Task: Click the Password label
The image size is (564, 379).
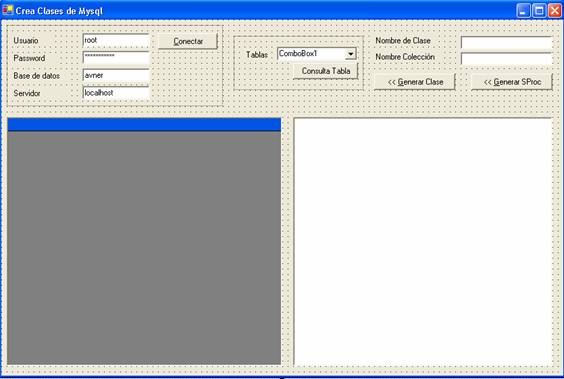Action: coord(29,58)
